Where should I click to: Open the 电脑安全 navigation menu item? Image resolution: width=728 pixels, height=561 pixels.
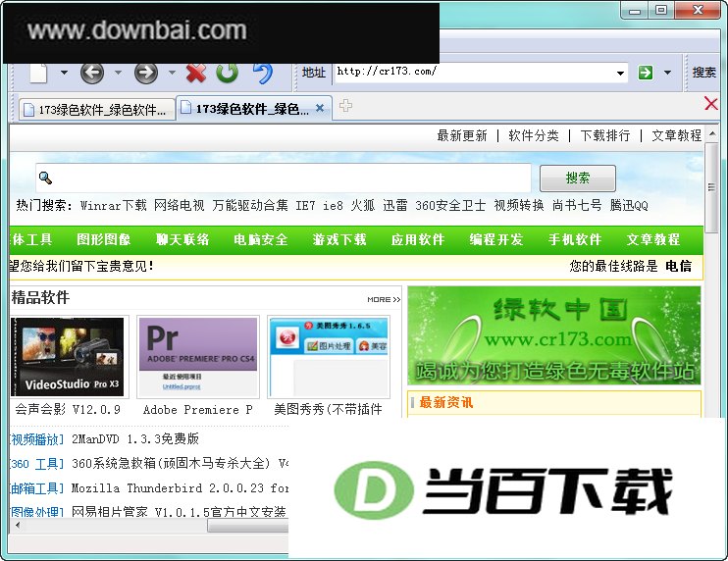[261, 239]
